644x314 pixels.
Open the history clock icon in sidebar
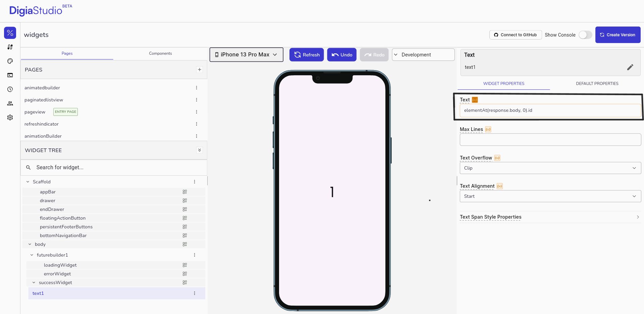pyautogui.click(x=10, y=89)
